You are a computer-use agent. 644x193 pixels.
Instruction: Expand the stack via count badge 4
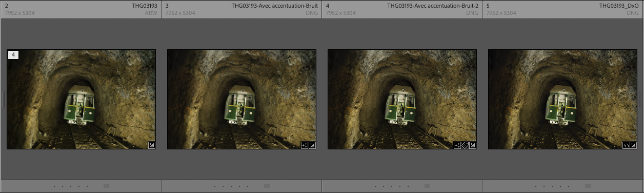(x=13, y=54)
